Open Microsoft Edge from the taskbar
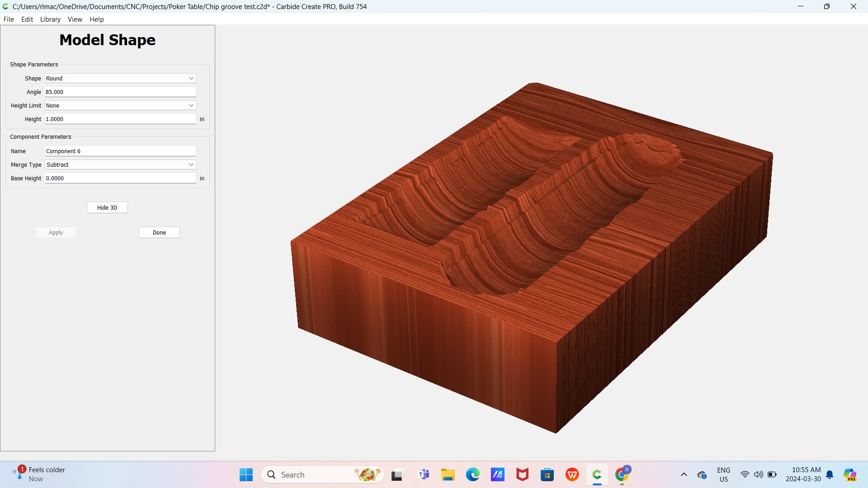Image resolution: width=868 pixels, height=488 pixels. pyautogui.click(x=472, y=474)
